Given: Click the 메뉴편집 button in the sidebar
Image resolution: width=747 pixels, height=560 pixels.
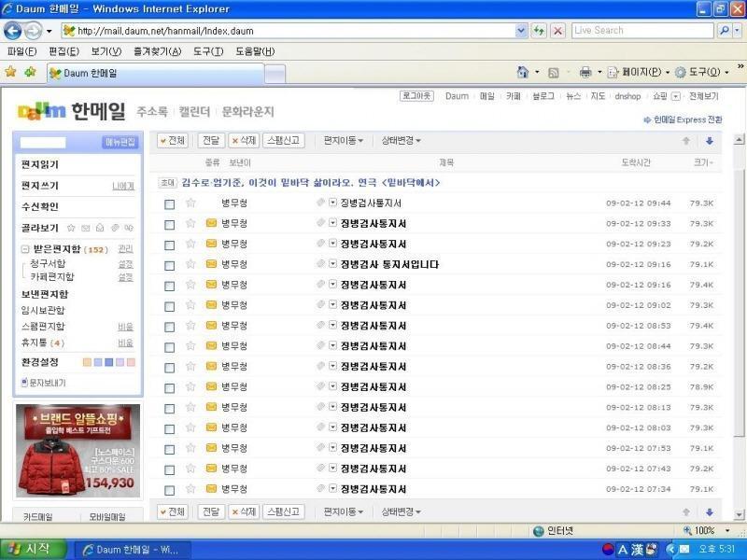Looking at the screenshot, I should pyautogui.click(x=120, y=143).
